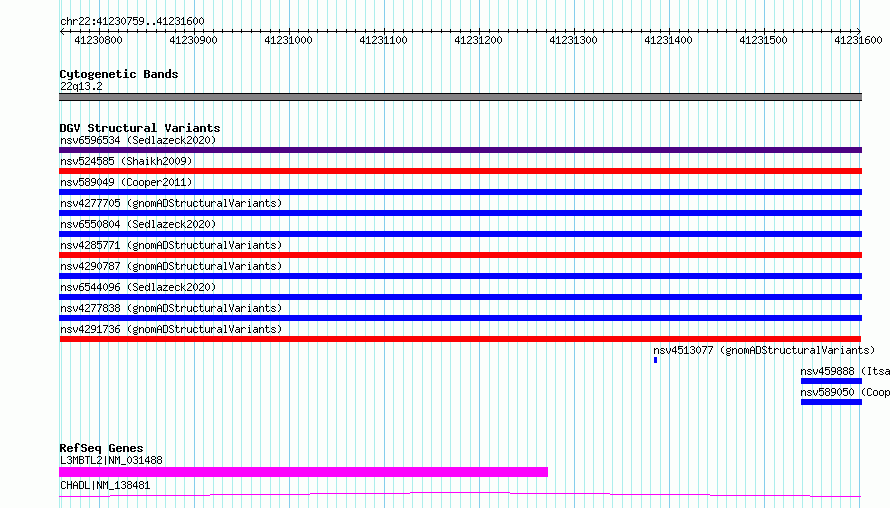
Task: Click the 41231100 ruler coordinate
Action: pos(383,40)
